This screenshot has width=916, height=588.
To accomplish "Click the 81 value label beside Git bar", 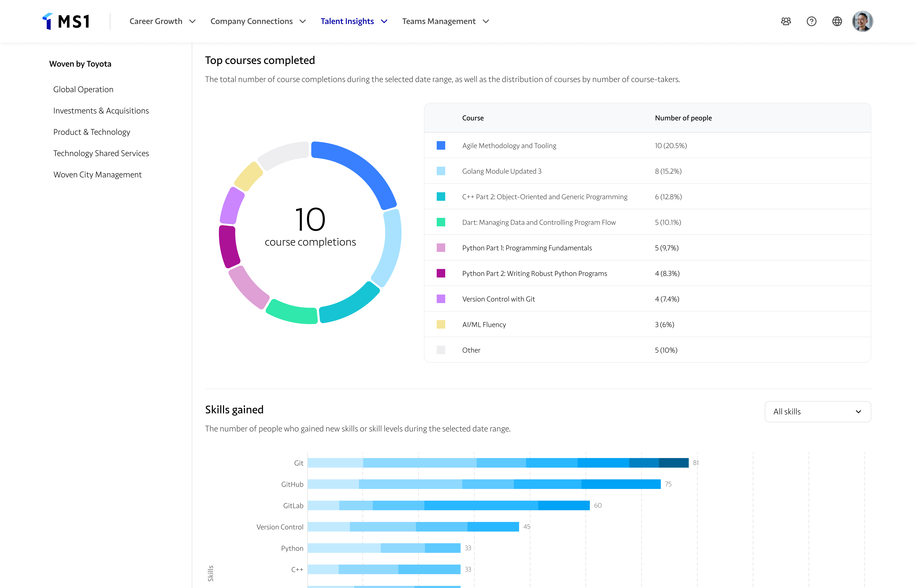I will [696, 463].
